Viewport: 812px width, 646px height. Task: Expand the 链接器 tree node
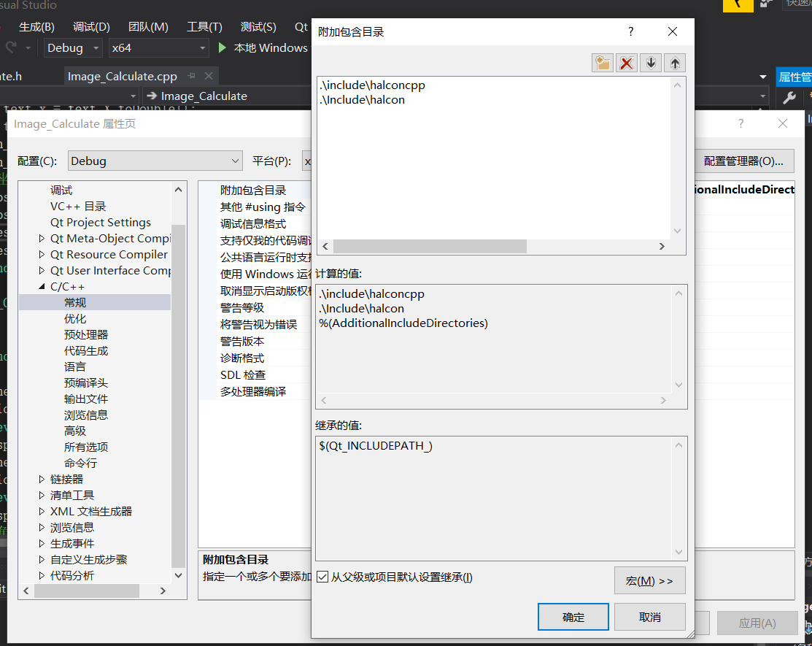(42, 479)
